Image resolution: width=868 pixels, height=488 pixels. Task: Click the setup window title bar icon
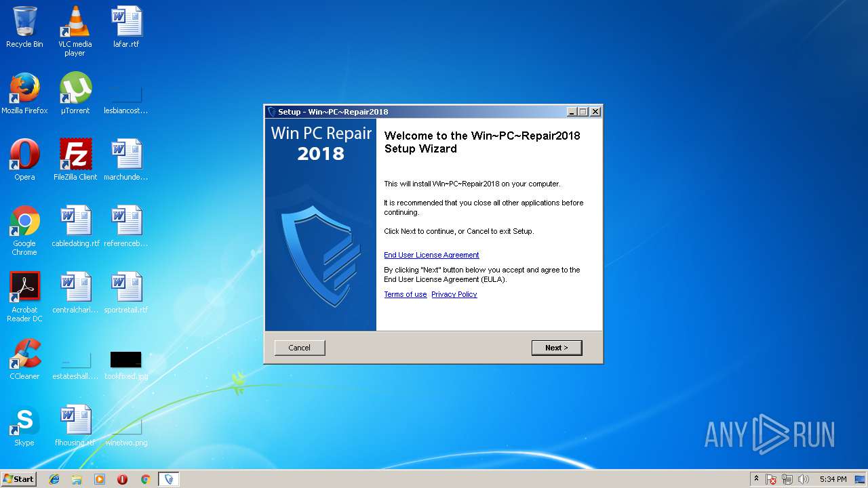pos(272,112)
